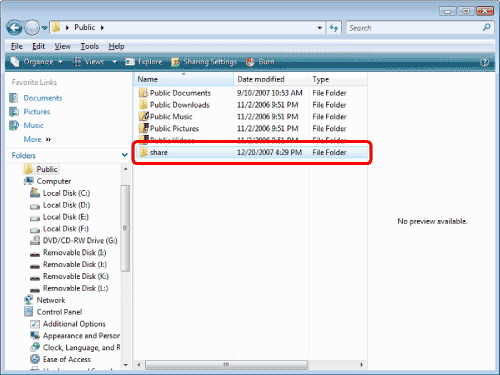Click the Organize toolbar button
500x375 pixels.
(x=36, y=62)
